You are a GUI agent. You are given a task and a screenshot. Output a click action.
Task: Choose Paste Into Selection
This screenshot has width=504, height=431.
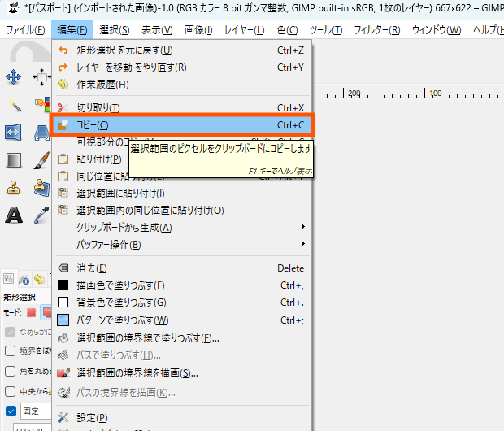[x=181, y=194]
